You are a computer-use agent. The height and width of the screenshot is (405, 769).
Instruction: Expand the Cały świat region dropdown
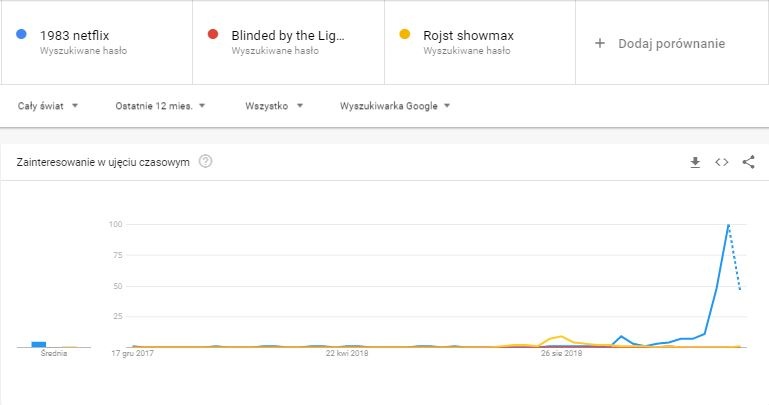pyautogui.click(x=48, y=106)
